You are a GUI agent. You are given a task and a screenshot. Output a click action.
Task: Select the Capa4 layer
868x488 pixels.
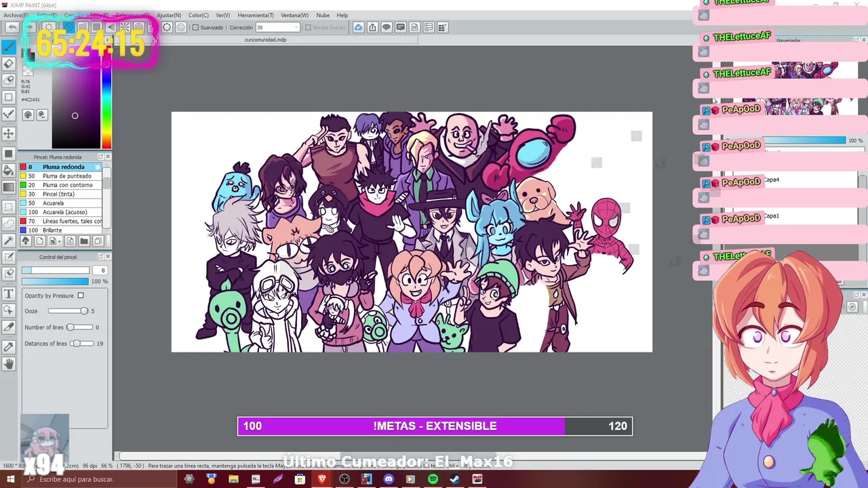pos(810,180)
